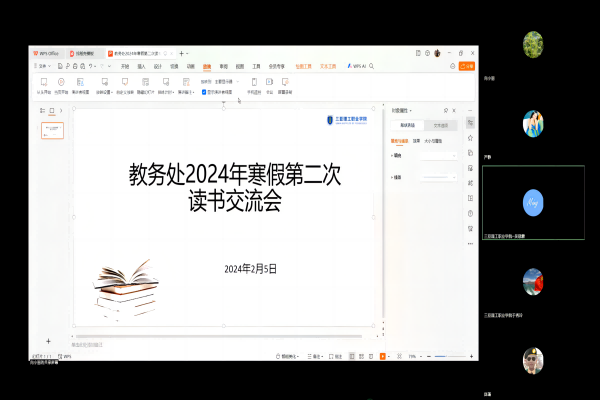Close the 对象属性 side panel

click(456, 110)
